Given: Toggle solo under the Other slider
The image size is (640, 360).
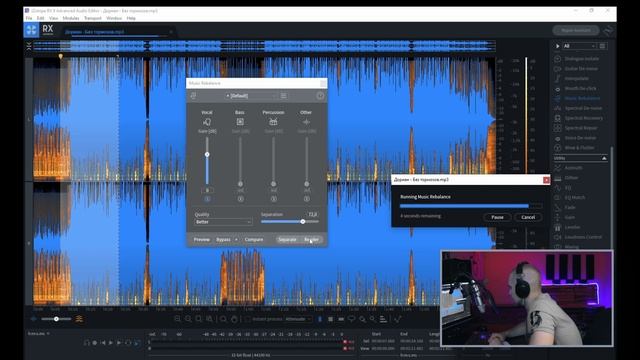Looking at the screenshot, I should point(307,199).
